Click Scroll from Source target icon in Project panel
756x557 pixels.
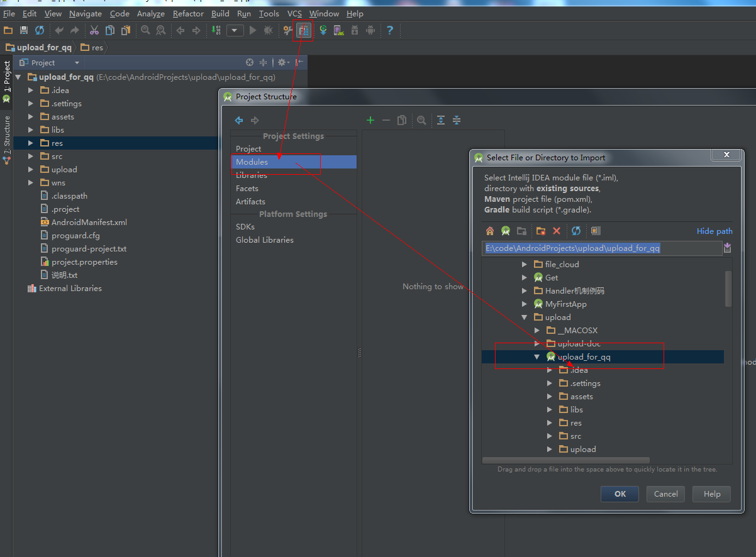click(250, 62)
